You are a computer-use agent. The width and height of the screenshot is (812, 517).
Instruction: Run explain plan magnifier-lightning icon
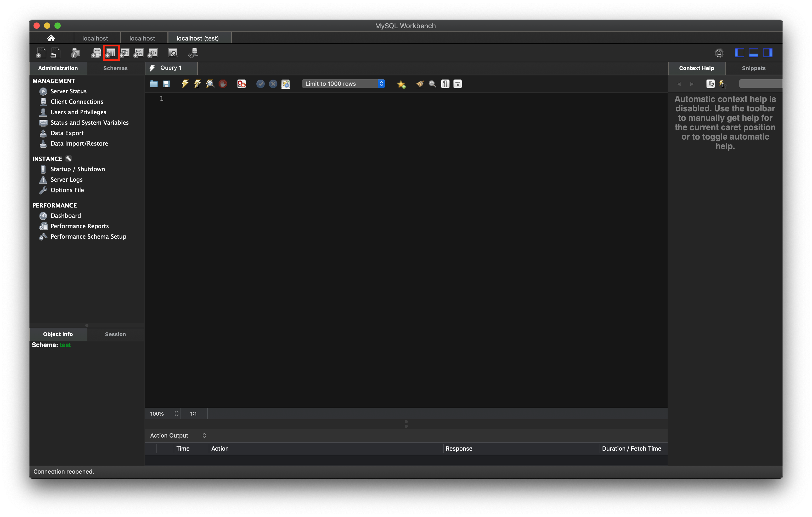pos(210,84)
